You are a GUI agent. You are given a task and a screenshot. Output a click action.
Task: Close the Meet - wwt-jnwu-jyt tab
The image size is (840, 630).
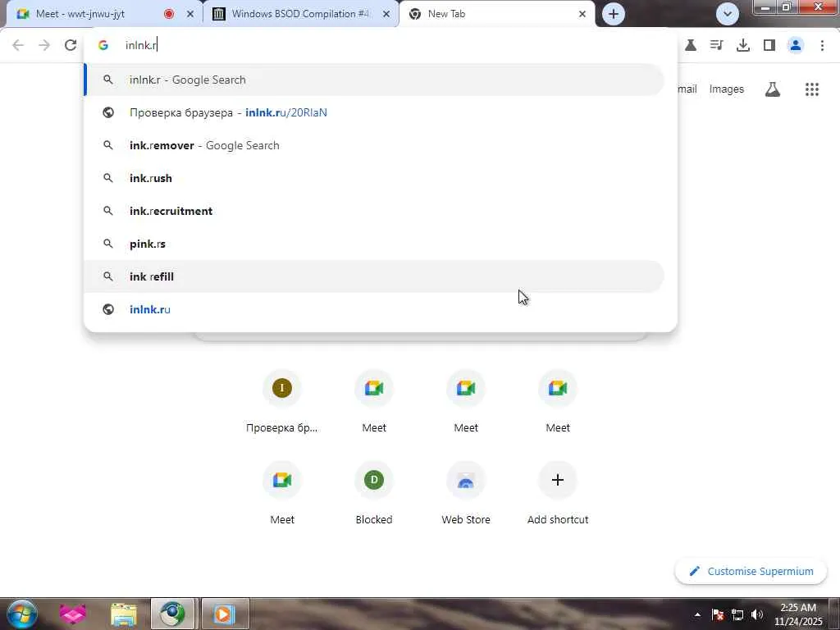(190, 15)
